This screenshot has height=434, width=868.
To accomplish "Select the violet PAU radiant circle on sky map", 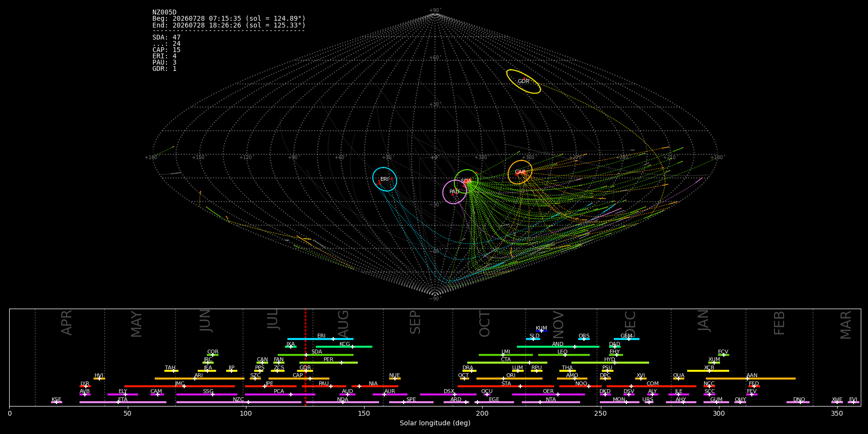I will pos(455,192).
